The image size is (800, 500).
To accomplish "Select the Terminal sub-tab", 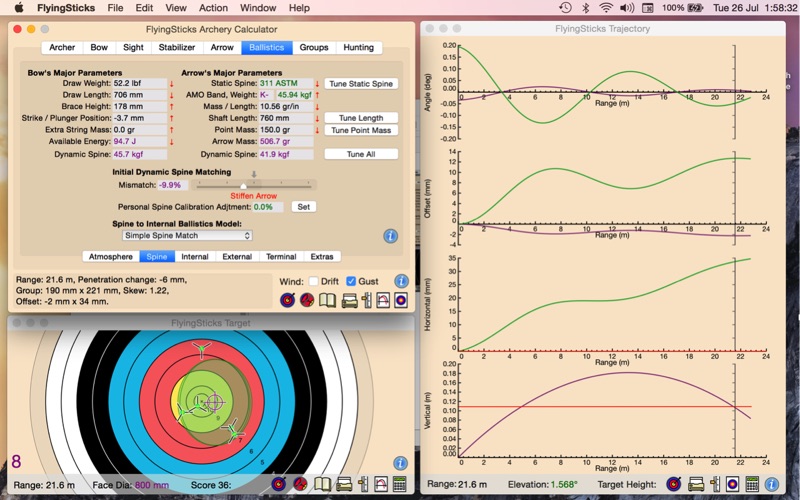I will coord(281,257).
